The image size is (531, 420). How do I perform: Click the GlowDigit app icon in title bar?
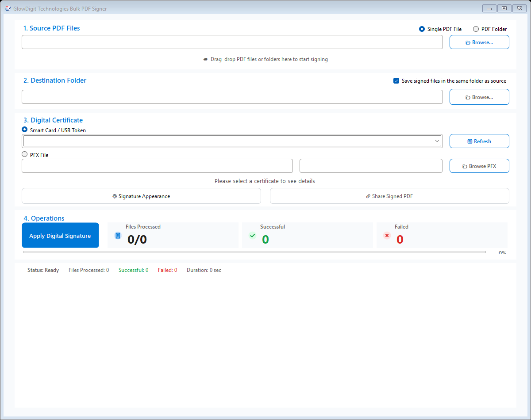point(8,8)
